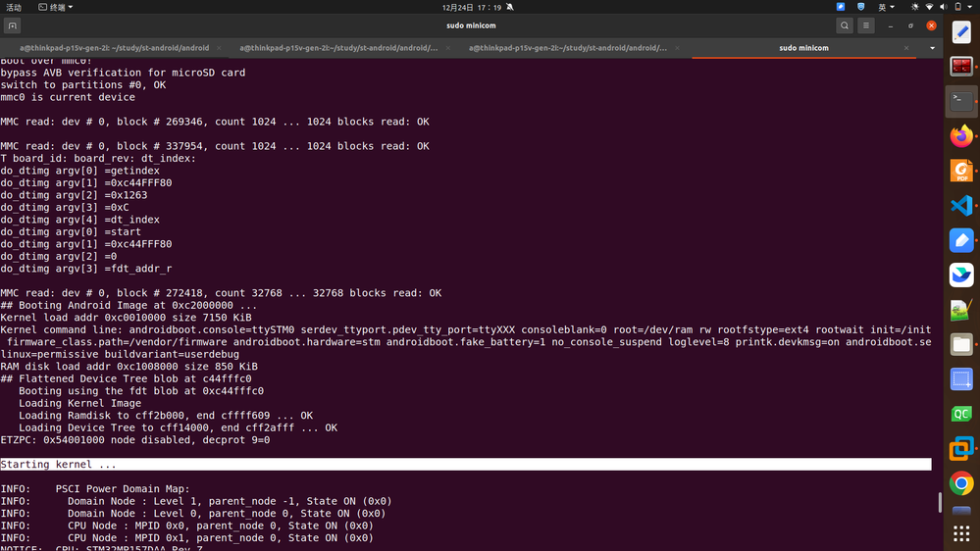Click 'mmc0 is current device' line
Viewport: 980px width, 551px height.
(68, 97)
